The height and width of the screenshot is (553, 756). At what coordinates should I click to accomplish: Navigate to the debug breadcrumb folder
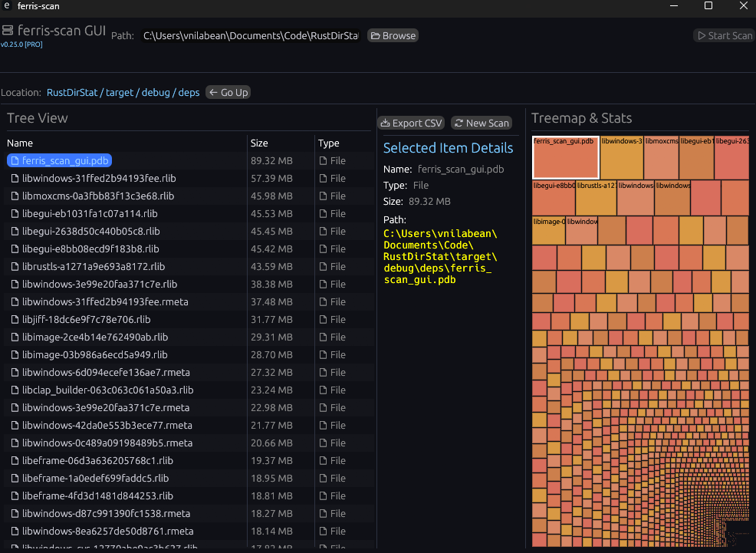coord(156,92)
